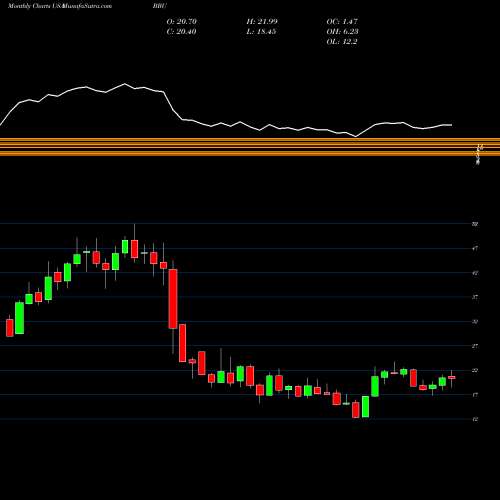The width and height of the screenshot is (500, 500).
Task: Click the 42 price axis label
Action: tap(475, 273)
